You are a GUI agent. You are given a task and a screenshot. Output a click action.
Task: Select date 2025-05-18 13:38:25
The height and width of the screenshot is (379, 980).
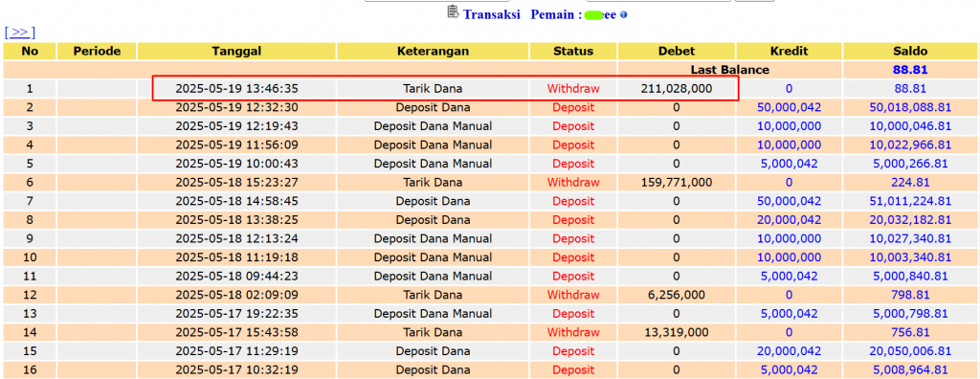pyautogui.click(x=236, y=220)
